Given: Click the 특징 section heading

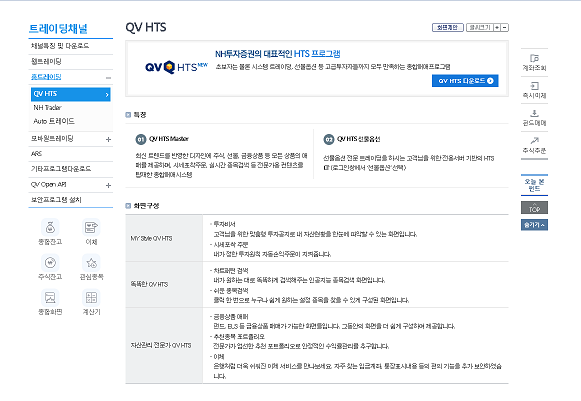Looking at the screenshot, I should tap(140, 115).
